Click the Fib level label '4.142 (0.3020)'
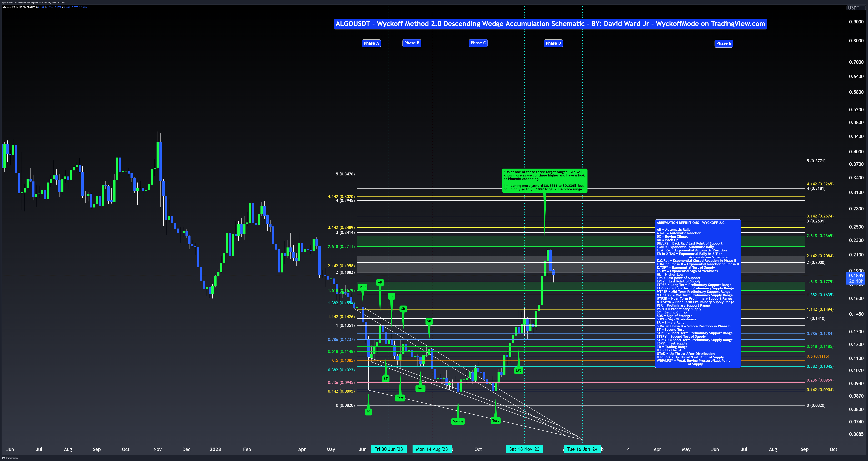868x461 pixels. tap(341, 196)
